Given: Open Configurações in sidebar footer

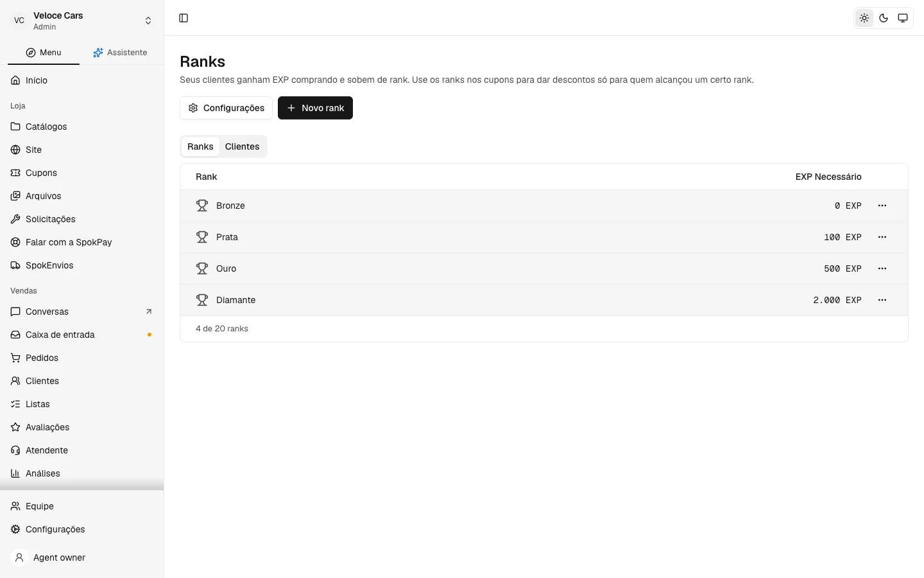Looking at the screenshot, I should [82, 529].
